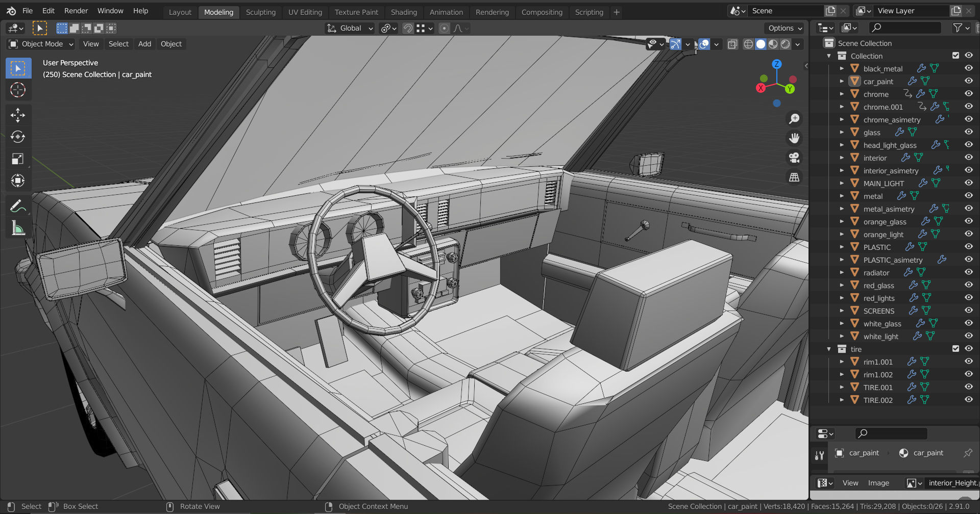Open the viewport shading options dropdown arrow
The image size is (980, 514).
pos(798,44)
